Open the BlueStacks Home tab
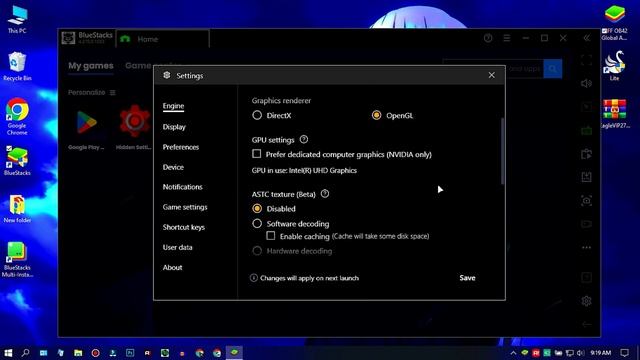Screen dimensions: 640x360 click(162, 39)
